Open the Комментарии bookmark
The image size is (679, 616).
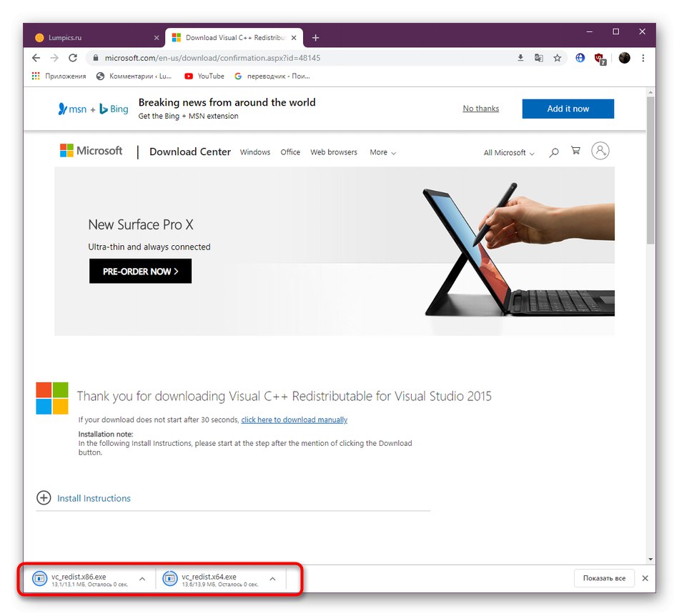134,76
